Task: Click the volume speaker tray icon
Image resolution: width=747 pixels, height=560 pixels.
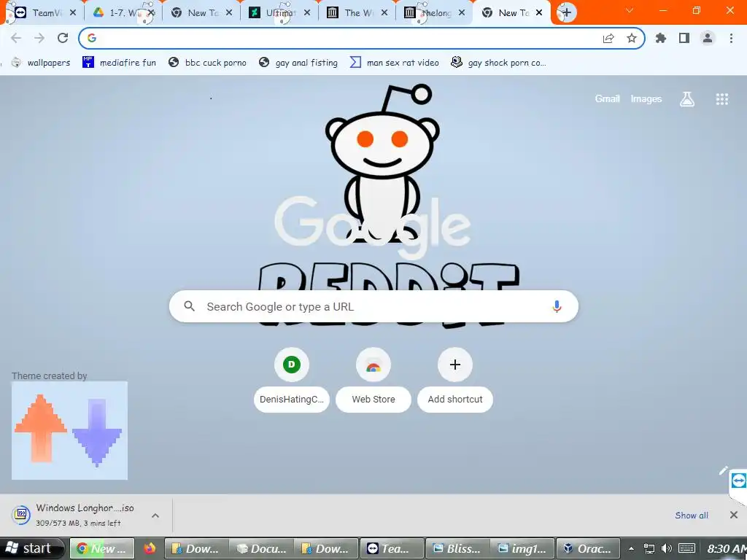Action: coord(667,548)
